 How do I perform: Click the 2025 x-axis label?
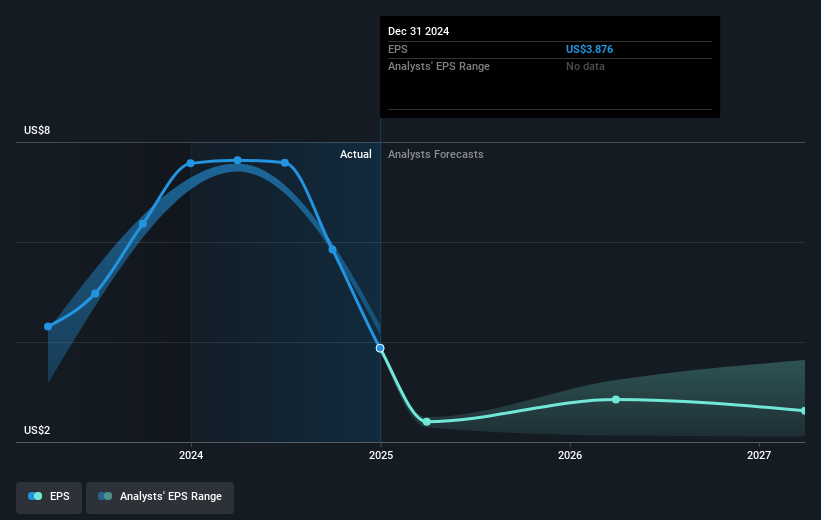point(381,456)
